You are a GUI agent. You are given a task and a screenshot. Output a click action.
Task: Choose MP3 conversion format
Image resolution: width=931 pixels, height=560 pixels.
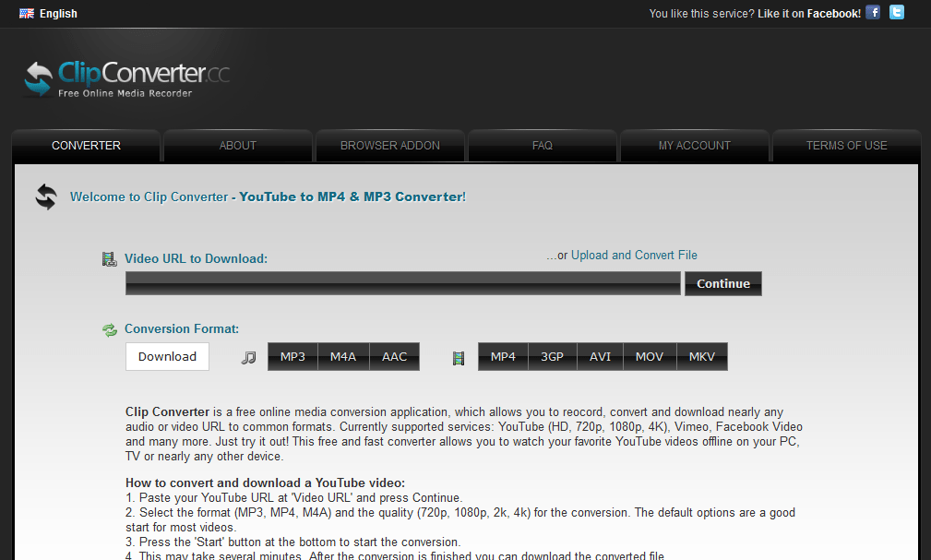click(x=292, y=356)
